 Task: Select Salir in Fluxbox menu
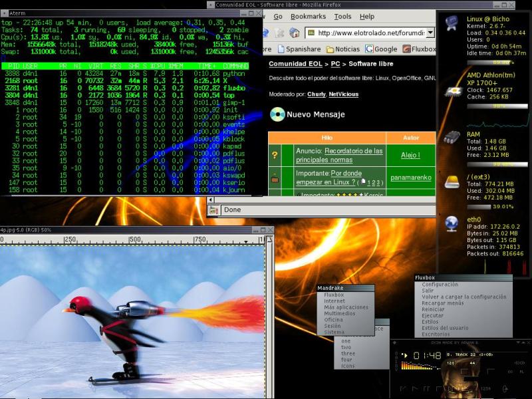tap(464, 291)
